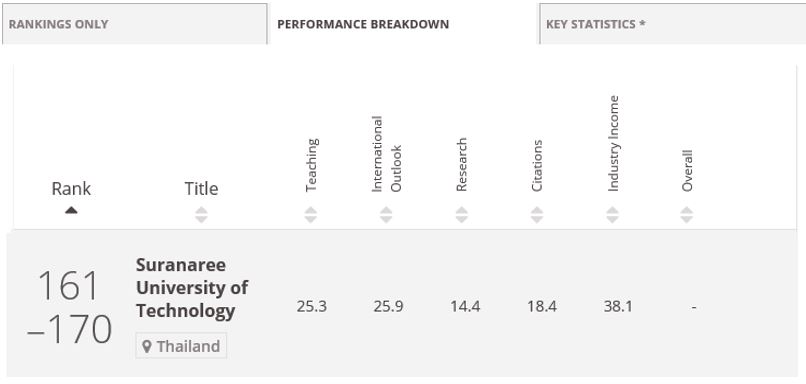This screenshot has height=384, width=806.
Task: Sort Research column with its arrows
Action: pyautogui.click(x=462, y=214)
